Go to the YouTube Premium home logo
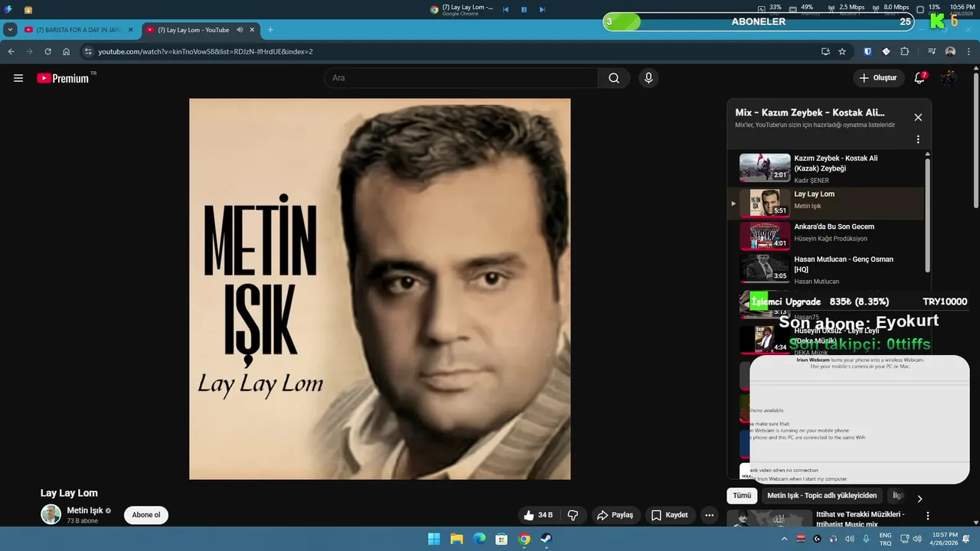 [x=64, y=78]
